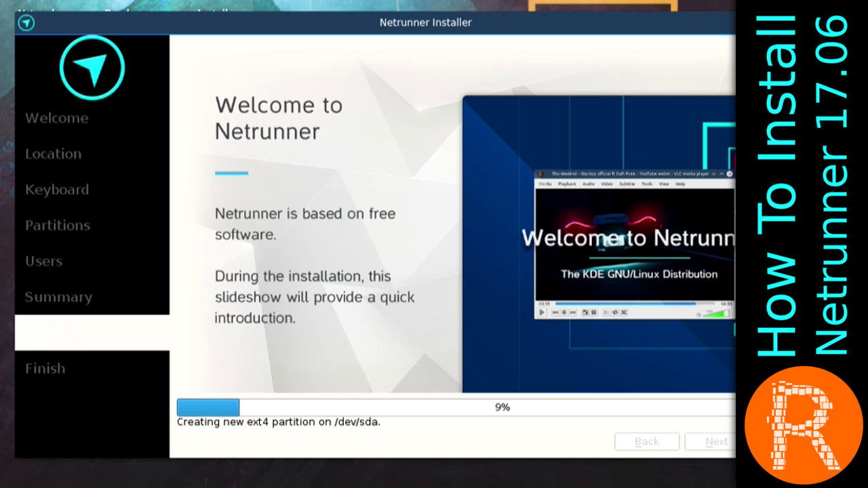
Task: Select the Users step in the sidebar
Action: (44, 261)
